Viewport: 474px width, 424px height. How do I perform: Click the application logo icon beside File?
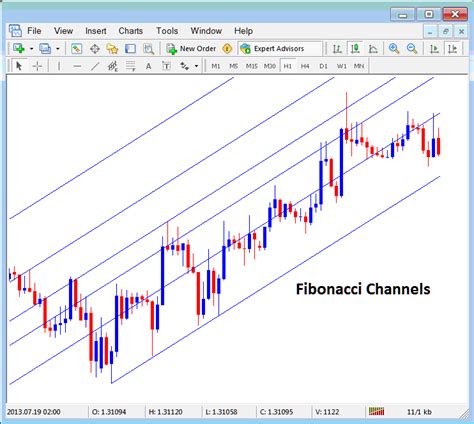click(x=15, y=31)
